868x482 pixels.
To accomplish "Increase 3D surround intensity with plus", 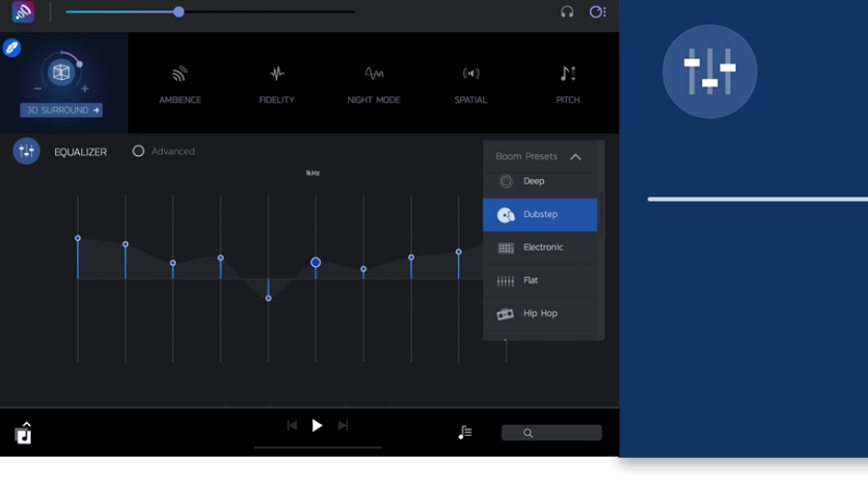I will (x=85, y=89).
